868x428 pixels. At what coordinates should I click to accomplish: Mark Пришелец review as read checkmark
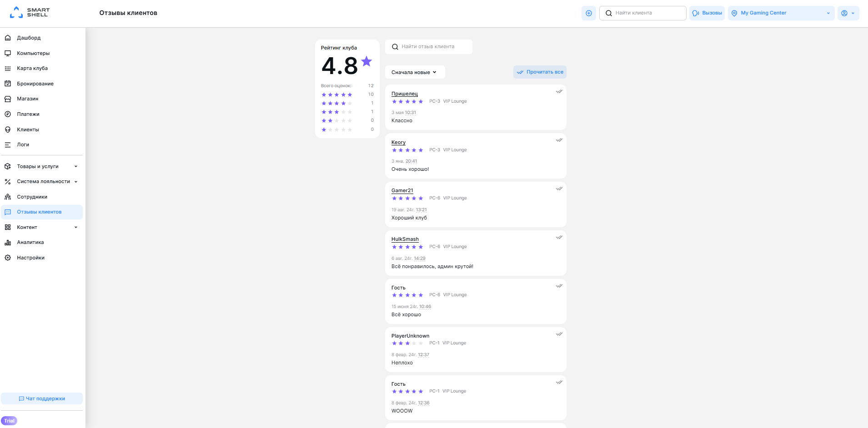559,91
